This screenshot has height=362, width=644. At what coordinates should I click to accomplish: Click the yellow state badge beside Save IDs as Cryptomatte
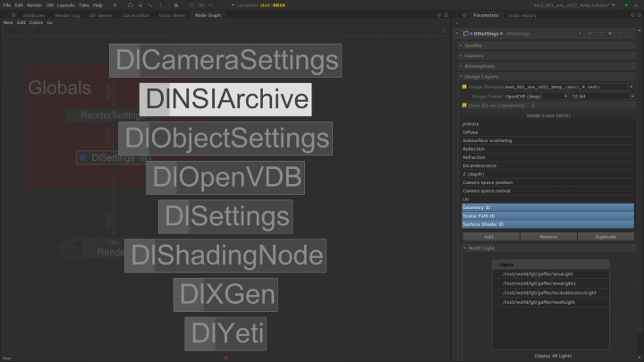464,105
